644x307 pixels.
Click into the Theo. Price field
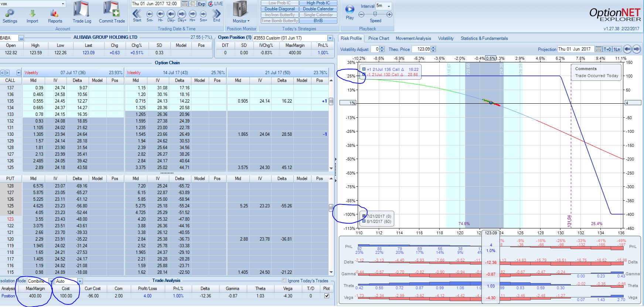point(422,49)
